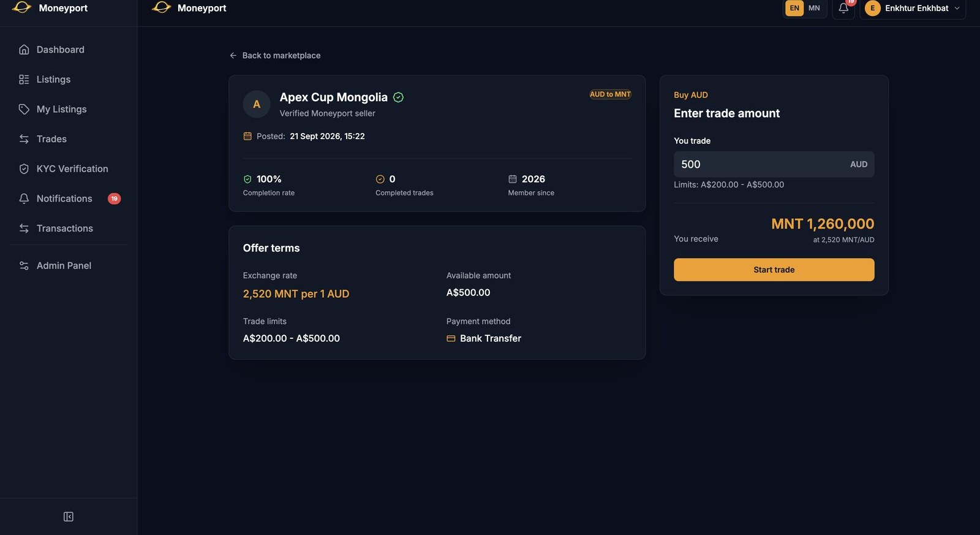Click the Limits text under amount field
980x535 pixels.
[x=729, y=185]
